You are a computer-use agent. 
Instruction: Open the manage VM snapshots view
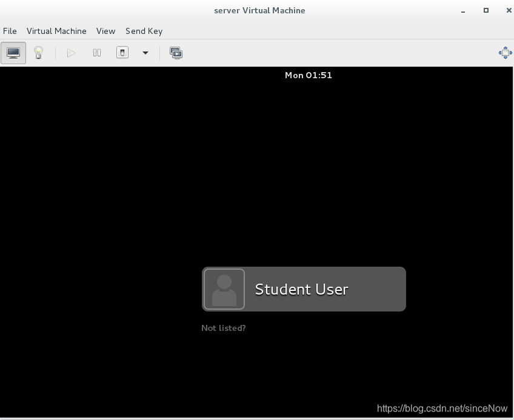pyautogui.click(x=176, y=53)
